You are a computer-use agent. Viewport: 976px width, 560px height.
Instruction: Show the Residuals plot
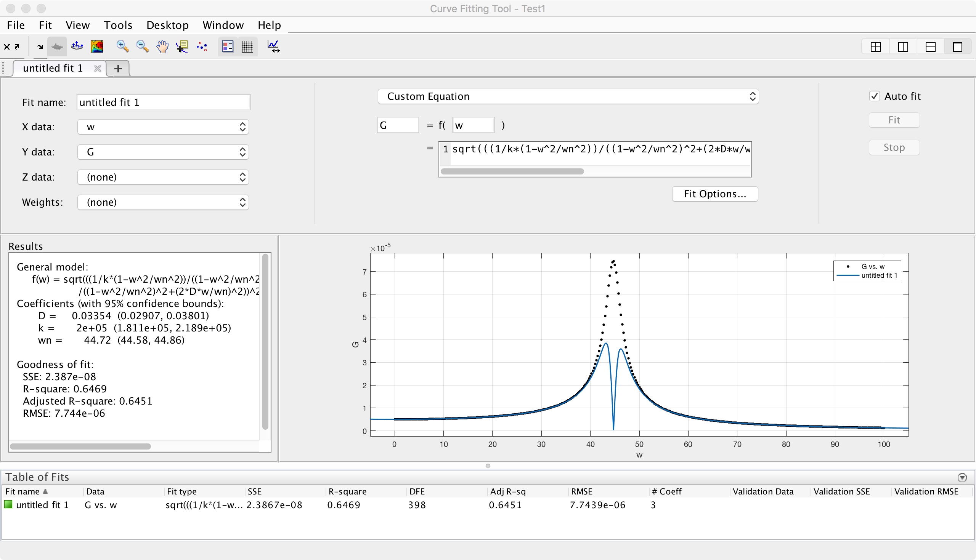77,46
